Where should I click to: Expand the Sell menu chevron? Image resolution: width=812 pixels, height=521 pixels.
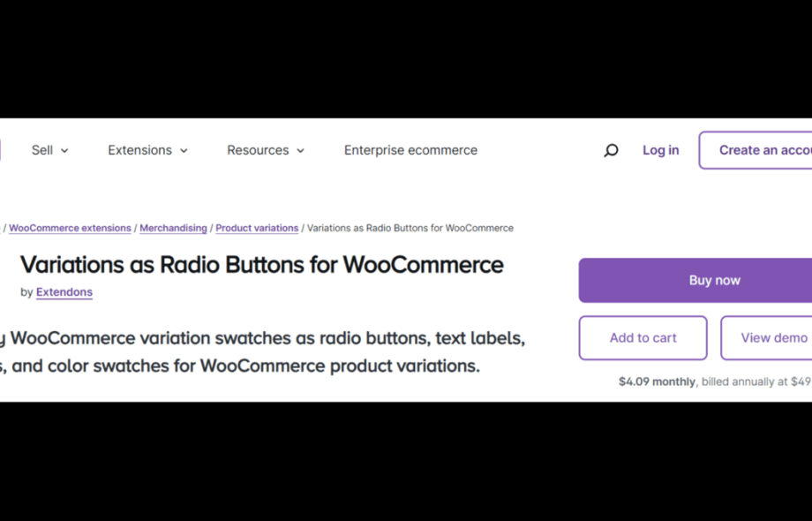tap(64, 151)
